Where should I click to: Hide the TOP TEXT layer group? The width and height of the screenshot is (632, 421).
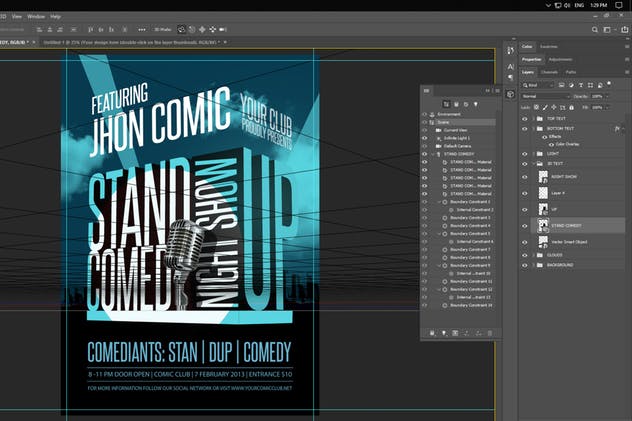click(524, 118)
